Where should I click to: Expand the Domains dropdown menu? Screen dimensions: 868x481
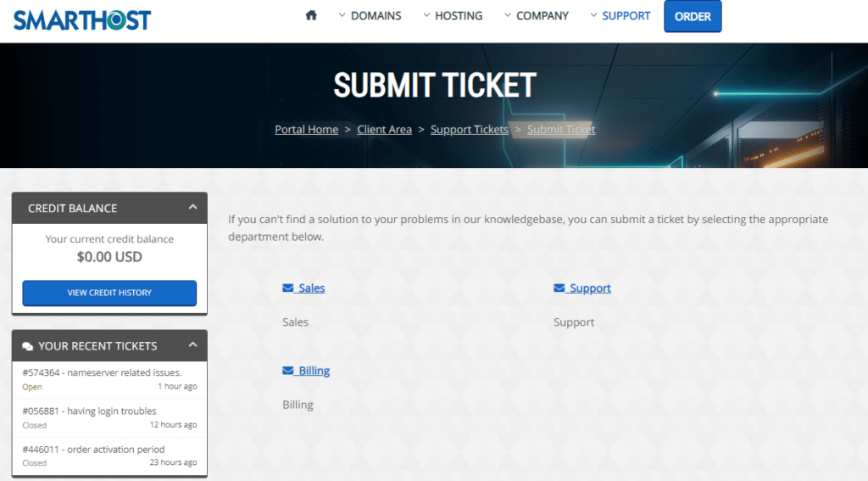click(x=370, y=16)
